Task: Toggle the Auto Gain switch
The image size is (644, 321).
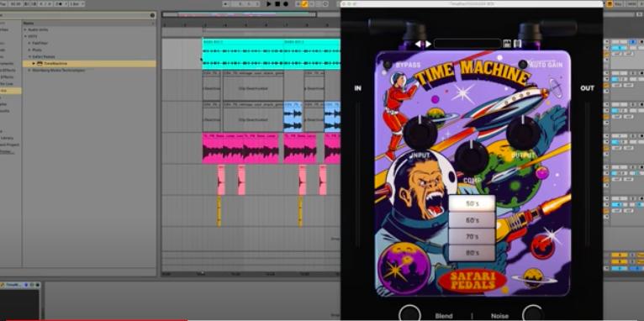Action: click(523, 64)
